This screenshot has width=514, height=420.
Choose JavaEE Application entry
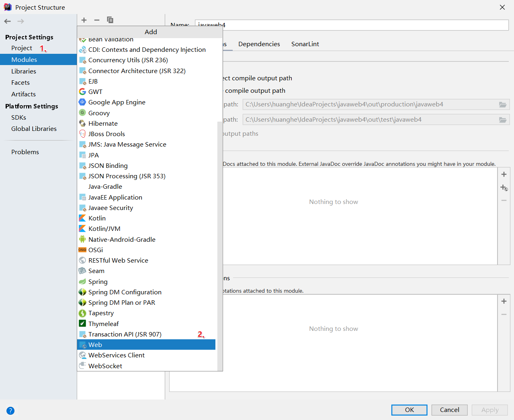tap(146, 197)
